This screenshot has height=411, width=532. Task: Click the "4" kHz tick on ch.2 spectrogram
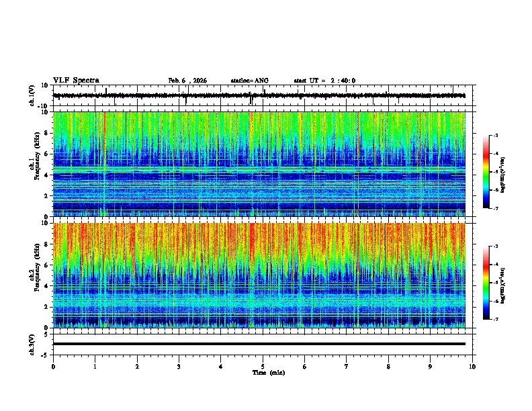tap(46, 286)
